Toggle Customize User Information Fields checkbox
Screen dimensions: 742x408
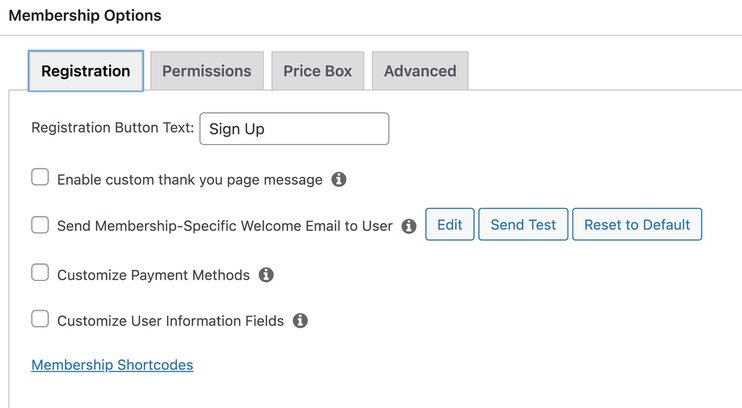40,320
